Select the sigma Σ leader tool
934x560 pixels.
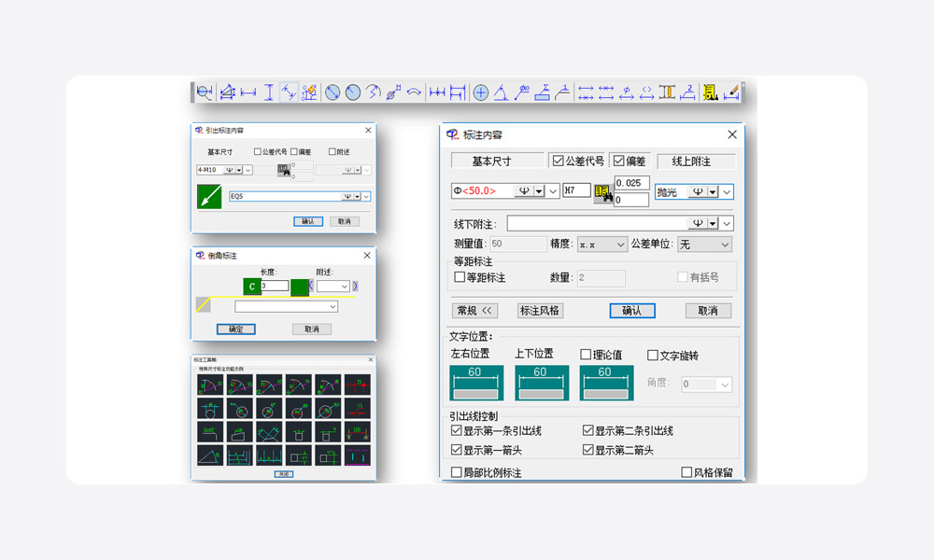click(542, 92)
